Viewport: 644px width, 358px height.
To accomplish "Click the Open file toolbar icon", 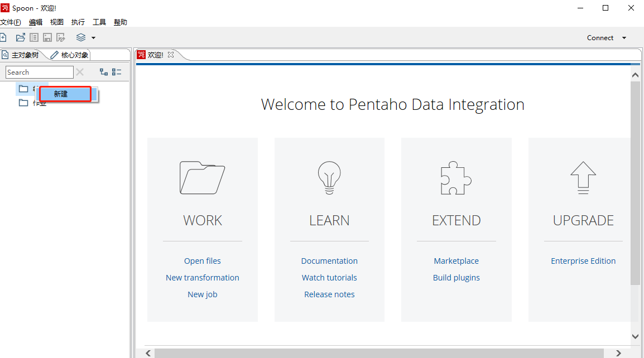I will click(x=21, y=38).
